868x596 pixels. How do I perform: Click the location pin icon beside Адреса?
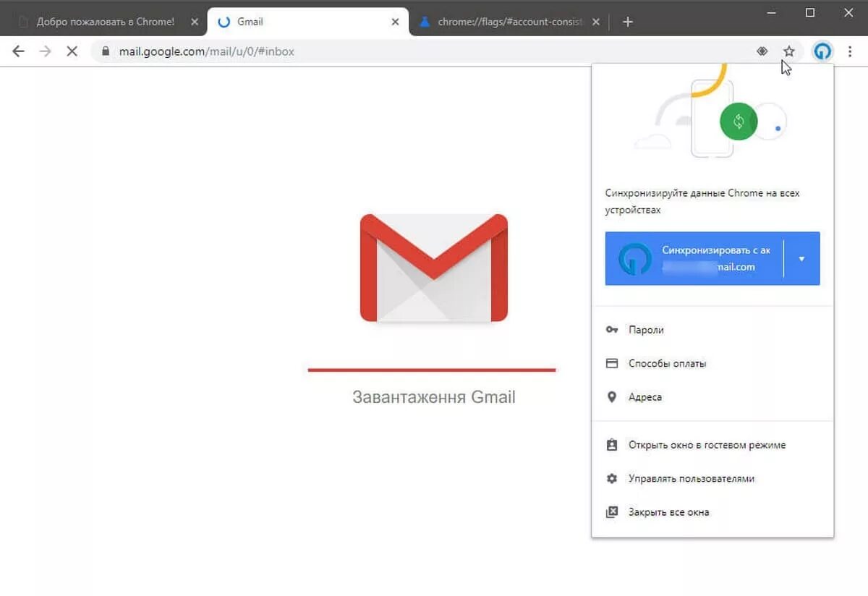coord(612,397)
